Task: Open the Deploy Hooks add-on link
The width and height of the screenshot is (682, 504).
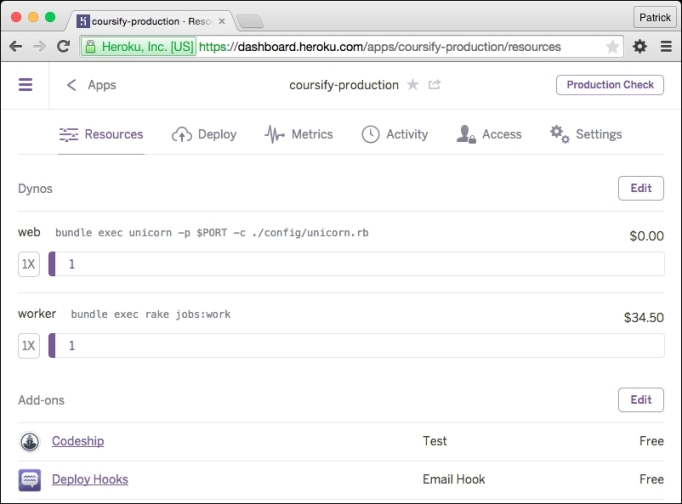Action: pyautogui.click(x=90, y=479)
